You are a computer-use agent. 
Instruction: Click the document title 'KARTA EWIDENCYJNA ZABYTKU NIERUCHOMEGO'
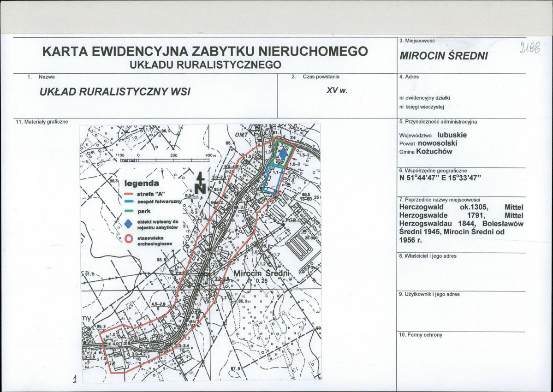click(205, 51)
